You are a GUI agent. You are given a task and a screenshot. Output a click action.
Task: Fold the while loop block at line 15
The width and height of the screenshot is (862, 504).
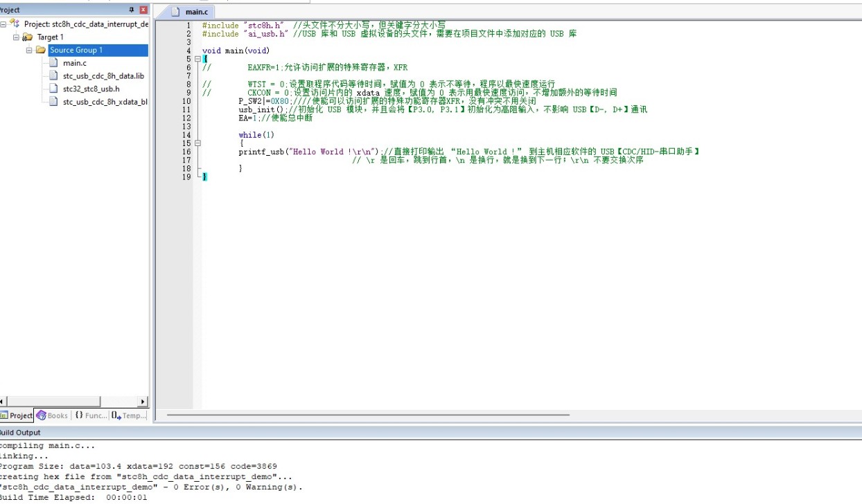[197, 143]
